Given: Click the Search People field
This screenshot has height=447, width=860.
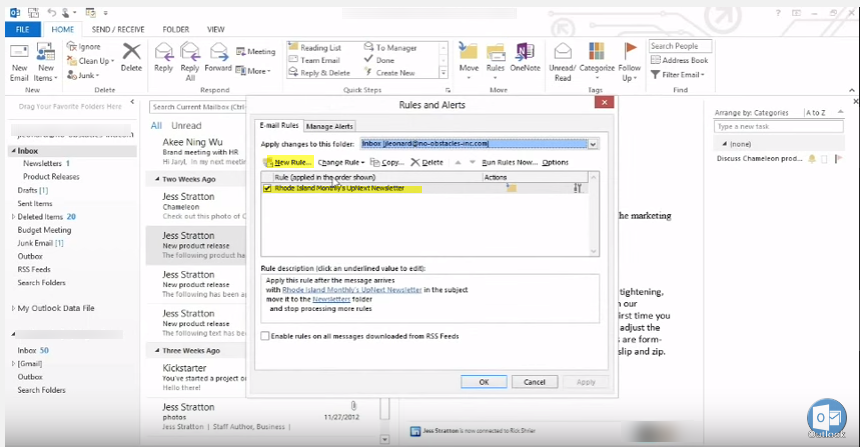Looking at the screenshot, I should 681,46.
